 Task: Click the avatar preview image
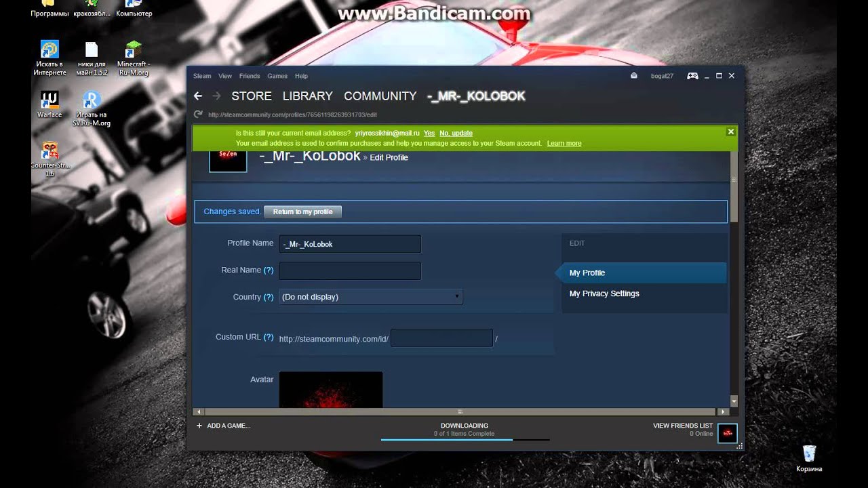pyautogui.click(x=331, y=390)
